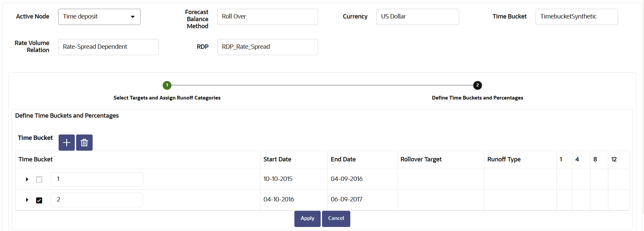Screen dimensions: 644x231
Task: Click the Forecast Balance Method field
Action: click(x=267, y=17)
